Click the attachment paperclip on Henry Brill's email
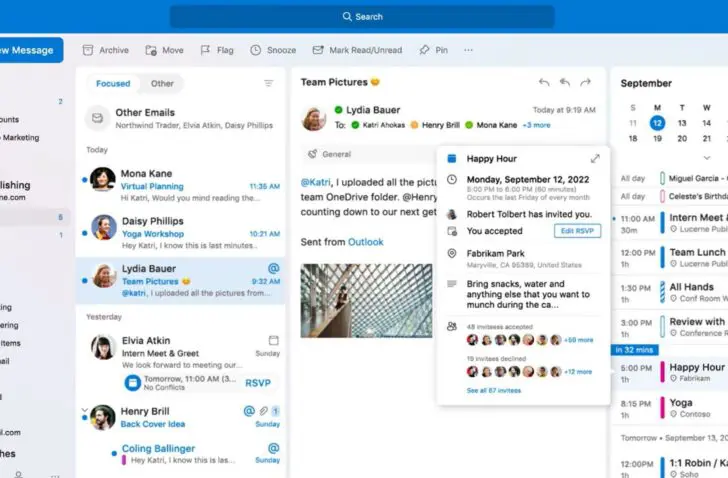Viewport: 728px width, 478px height. point(263,411)
